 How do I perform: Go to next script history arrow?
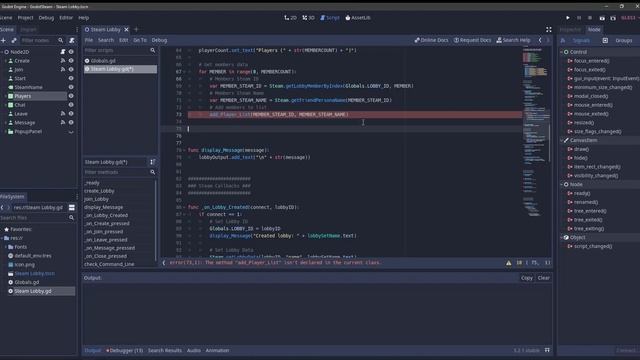tap(548, 40)
